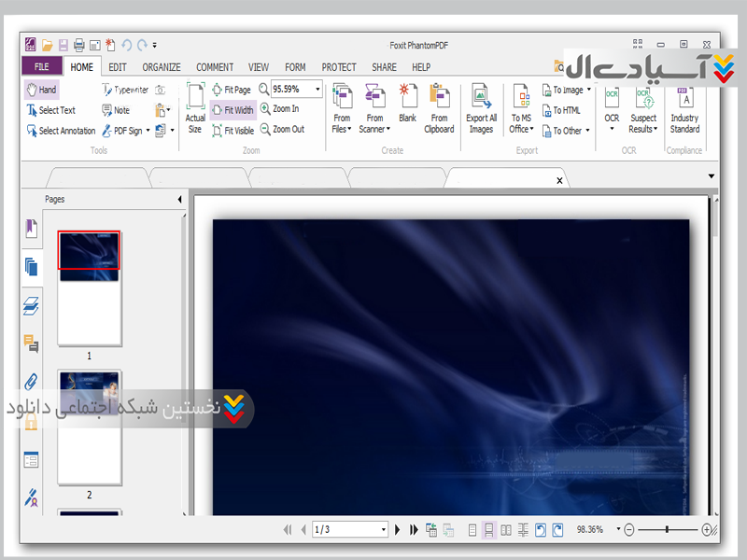
Task: Toggle Fit Width zoom mode
Action: [233, 110]
